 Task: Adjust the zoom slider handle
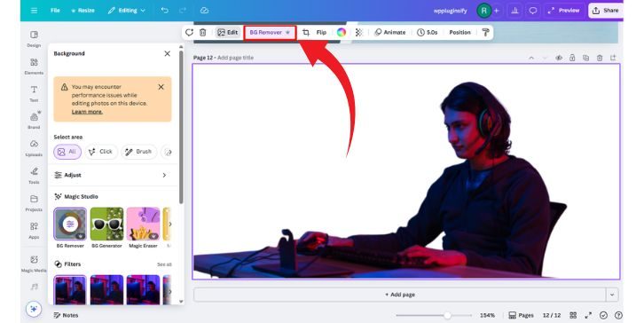point(447,316)
